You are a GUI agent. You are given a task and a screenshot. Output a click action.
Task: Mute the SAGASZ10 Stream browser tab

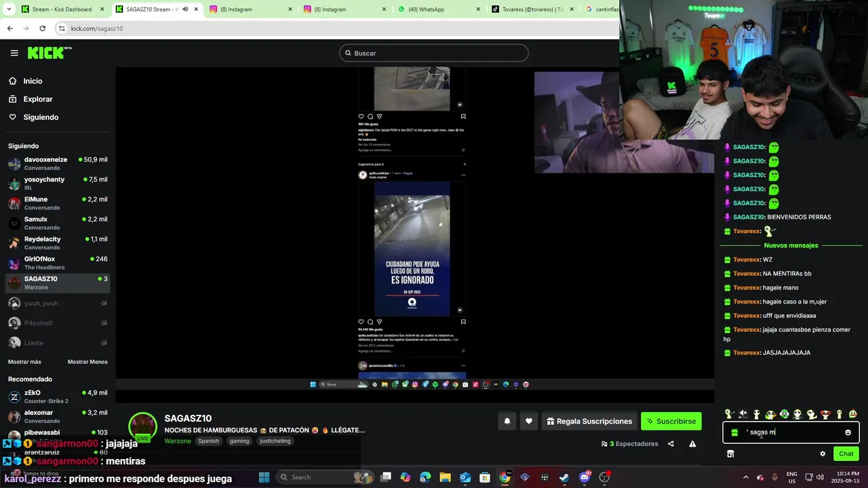click(x=185, y=9)
